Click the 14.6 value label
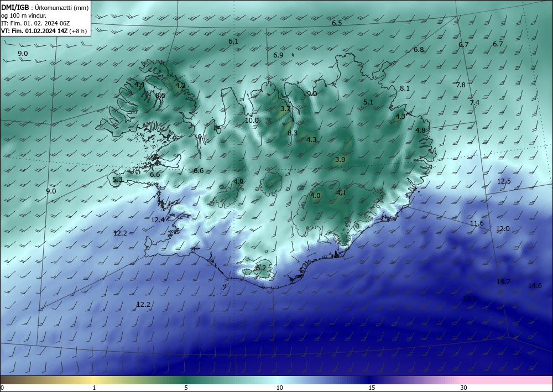553x392 pixels. point(535,285)
